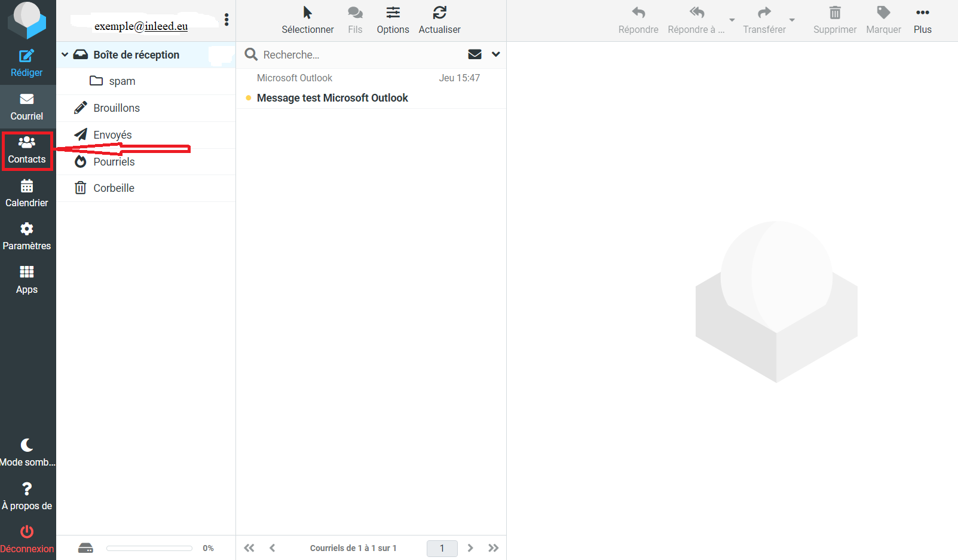Click the 0% quota text
958x560 pixels.
(x=208, y=548)
